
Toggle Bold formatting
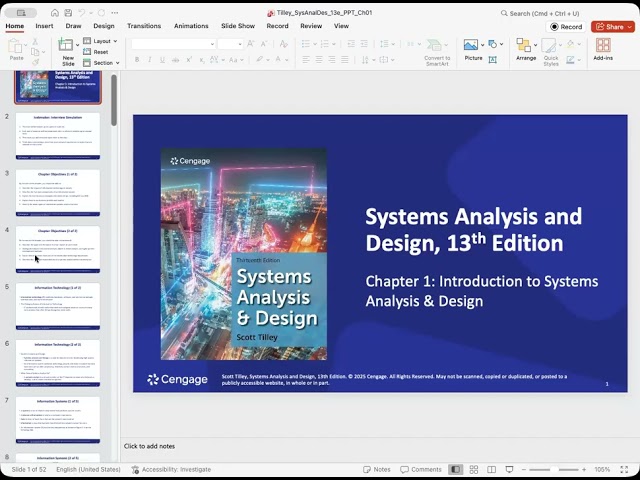(x=137, y=60)
